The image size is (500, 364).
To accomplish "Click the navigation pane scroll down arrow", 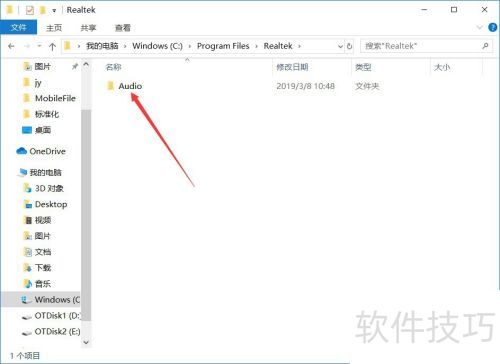I will 86,342.
